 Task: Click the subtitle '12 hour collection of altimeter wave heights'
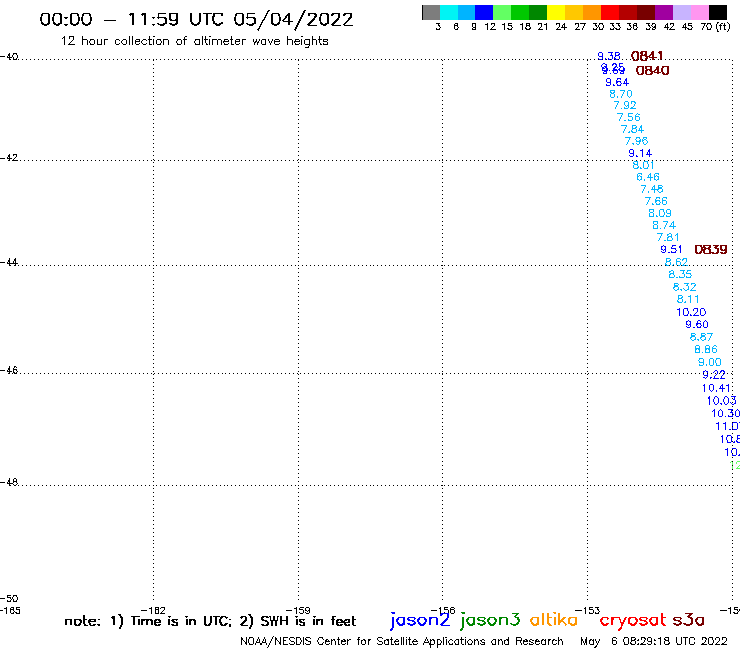194,41
